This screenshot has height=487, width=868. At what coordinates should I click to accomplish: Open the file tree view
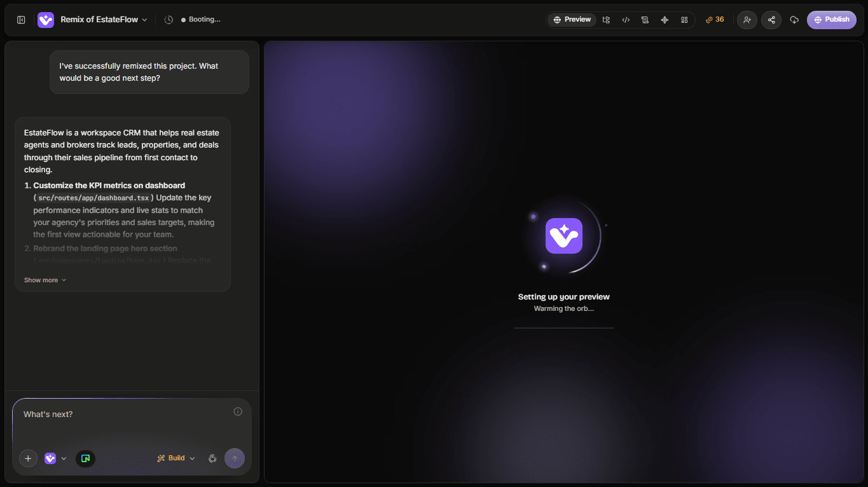606,20
